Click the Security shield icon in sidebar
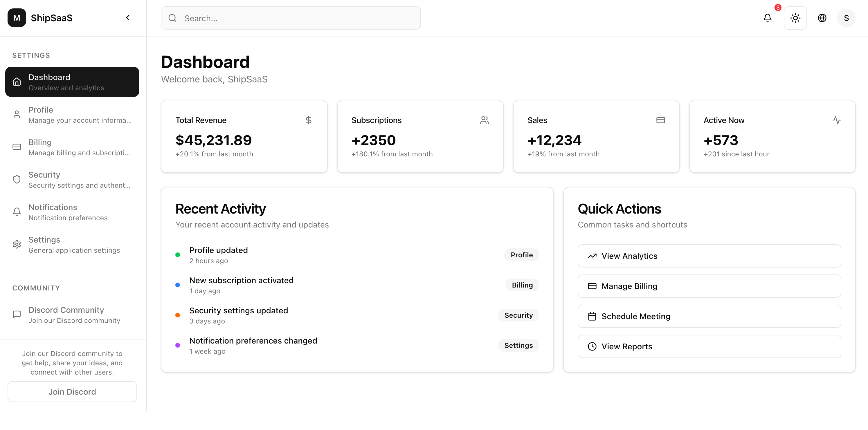This screenshot has width=868, height=430. [17, 179]
